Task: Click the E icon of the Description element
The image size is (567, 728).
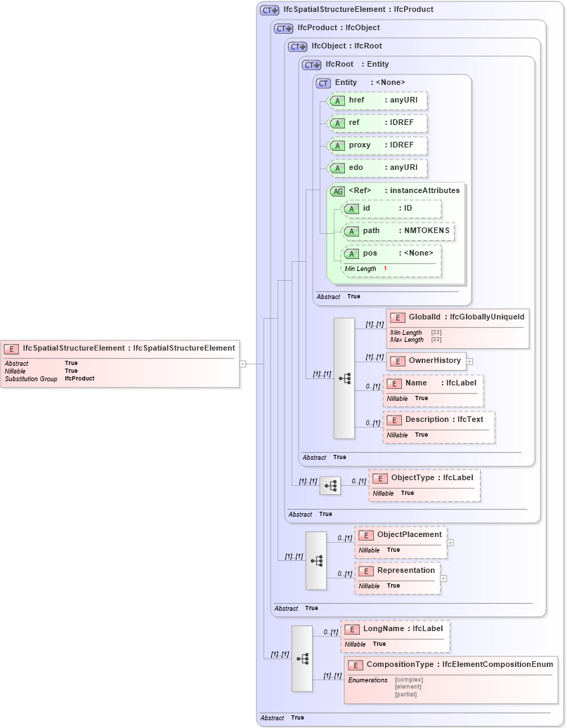Action: tap(394, 418)
